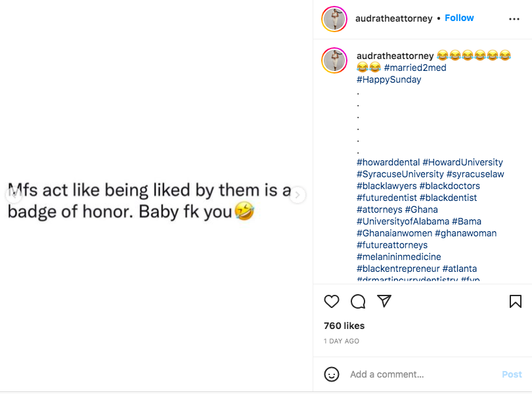Open the #syracuselaw hashtag
This screenshot has width=532, height=394.
pos(476,174)
